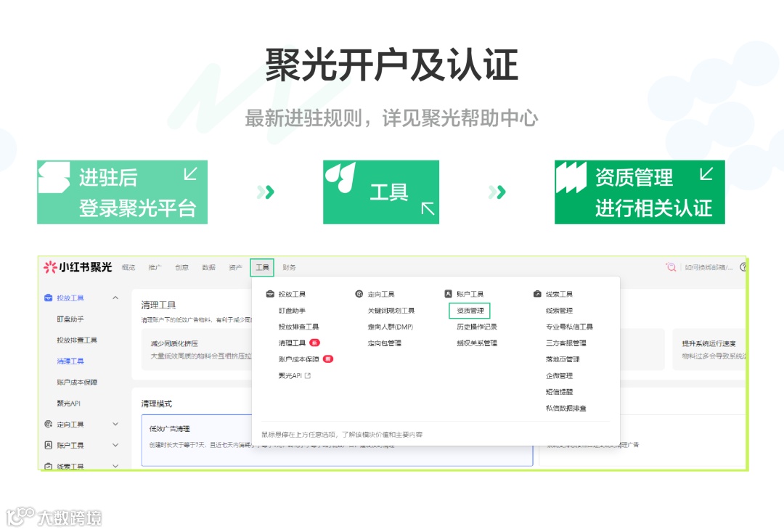Open 账户工具 section label in sidebar
The height and width of the screenshot is (532, 784).
70,446
